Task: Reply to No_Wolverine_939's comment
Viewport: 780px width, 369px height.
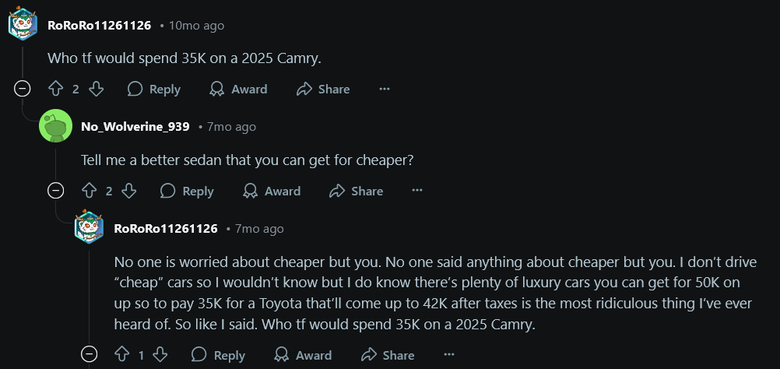Action: 187,191
